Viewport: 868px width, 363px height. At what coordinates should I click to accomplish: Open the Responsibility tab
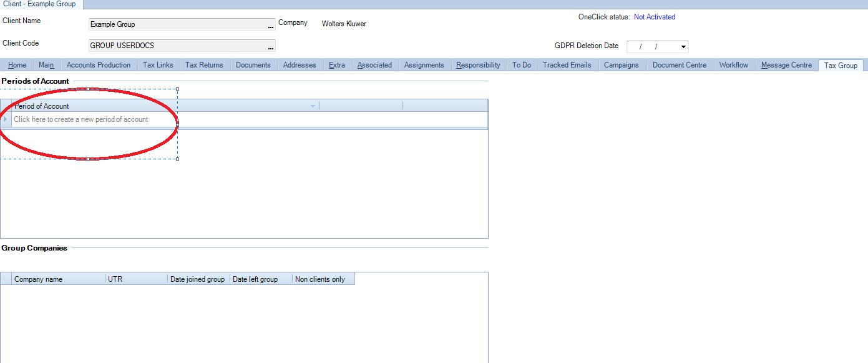(x=478, y=65)
